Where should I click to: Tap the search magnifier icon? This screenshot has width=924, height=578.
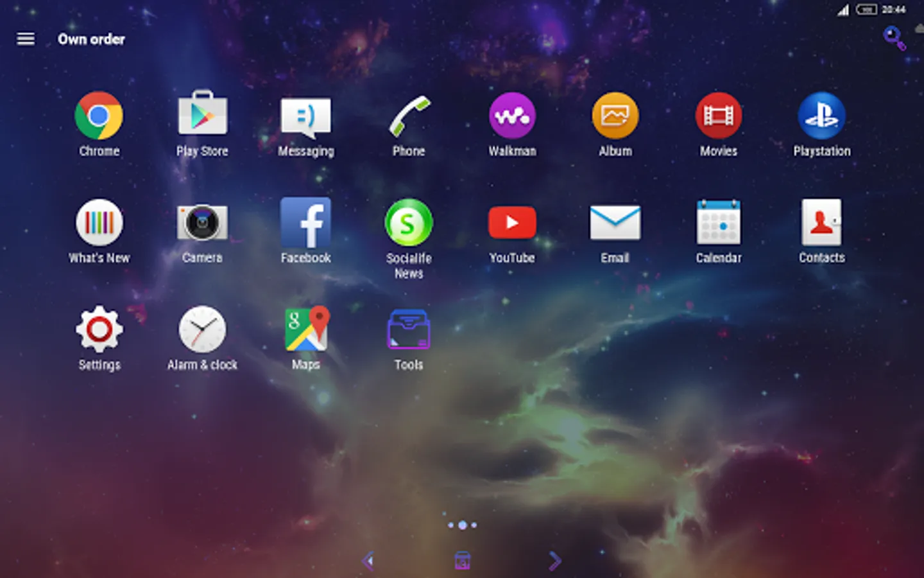[894, 38]
